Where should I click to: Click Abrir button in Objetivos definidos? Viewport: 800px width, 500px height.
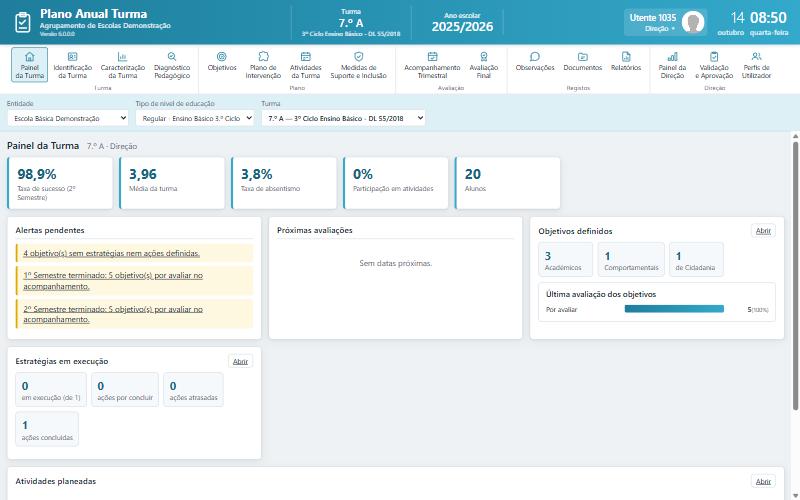(763, 231)
